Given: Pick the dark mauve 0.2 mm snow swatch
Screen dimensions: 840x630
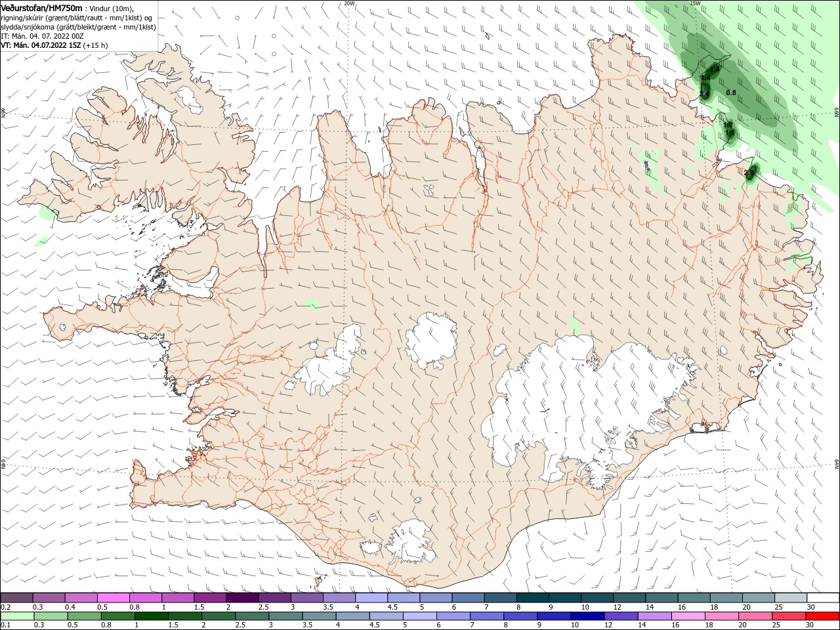Looking at the screenshot, I should tap(16, 598).
